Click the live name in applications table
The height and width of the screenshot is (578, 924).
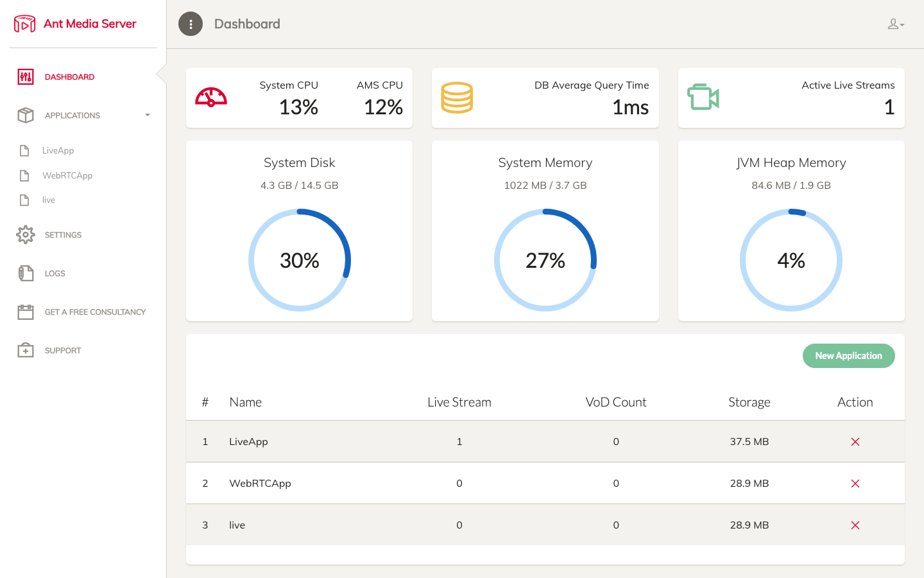tap(237, 525)
